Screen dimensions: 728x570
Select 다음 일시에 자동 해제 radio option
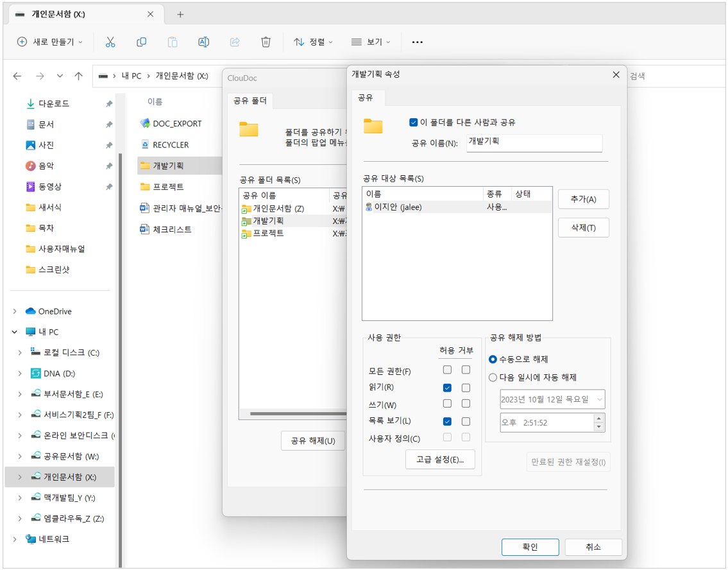493,377
